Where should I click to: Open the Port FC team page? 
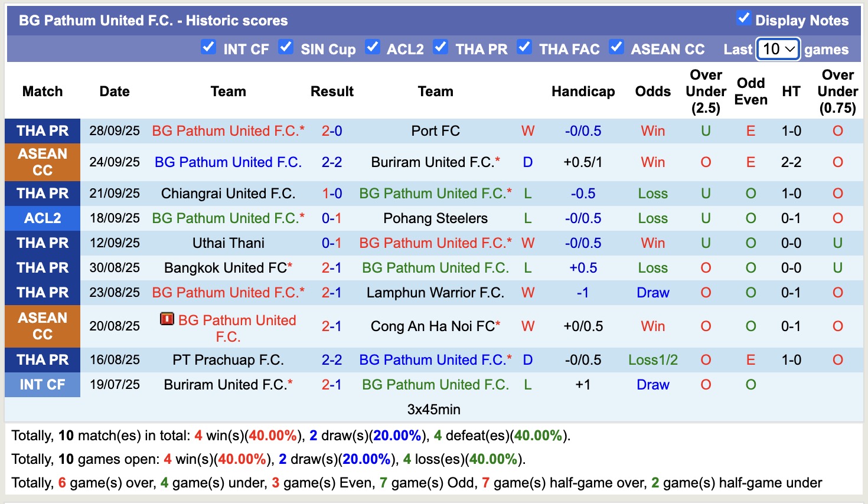[x=435, y=131]
